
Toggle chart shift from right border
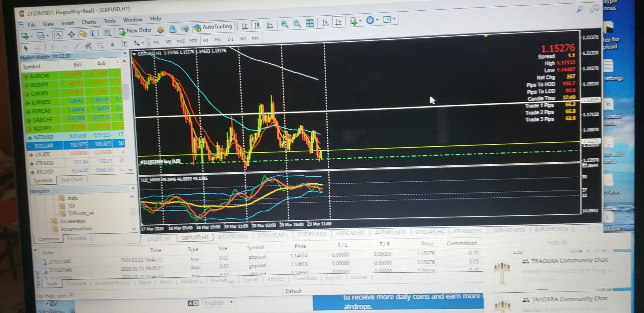[338, 22]
